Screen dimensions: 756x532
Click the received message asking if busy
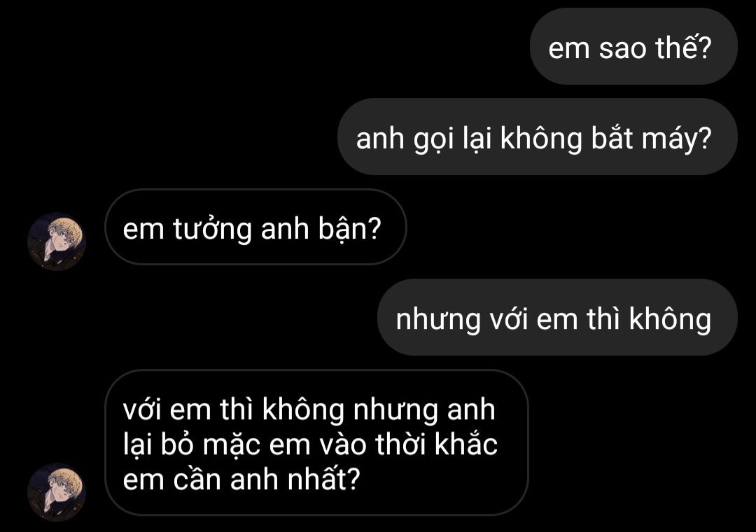click(x=255, y=227)
